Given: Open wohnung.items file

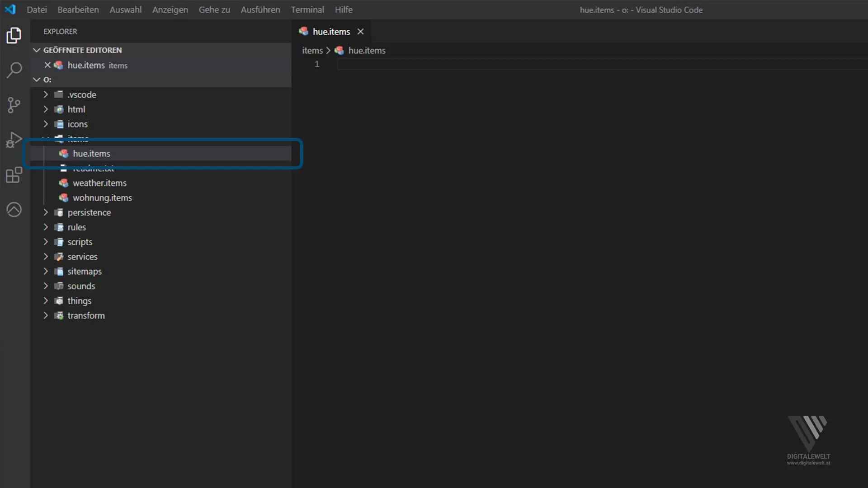Looking at the screenshot, I should 161,198.
